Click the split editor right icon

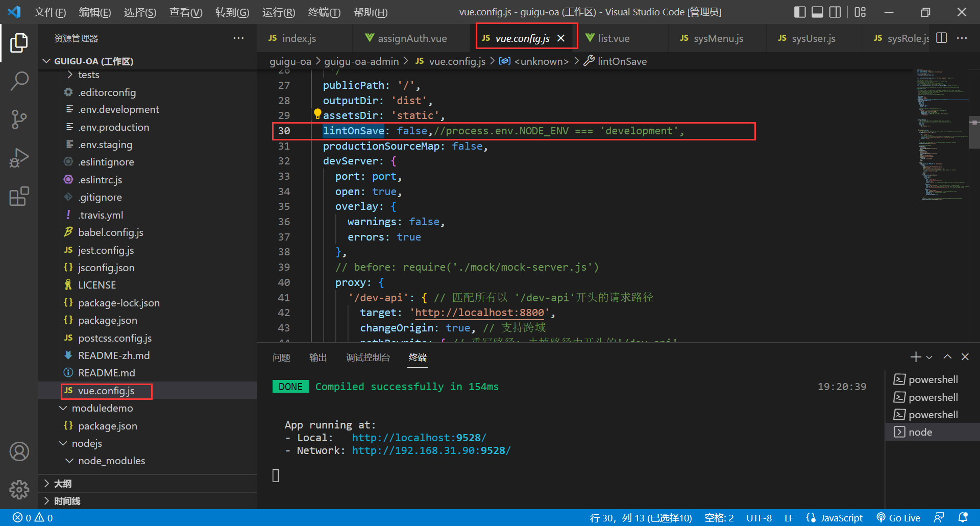coord(942,38)
